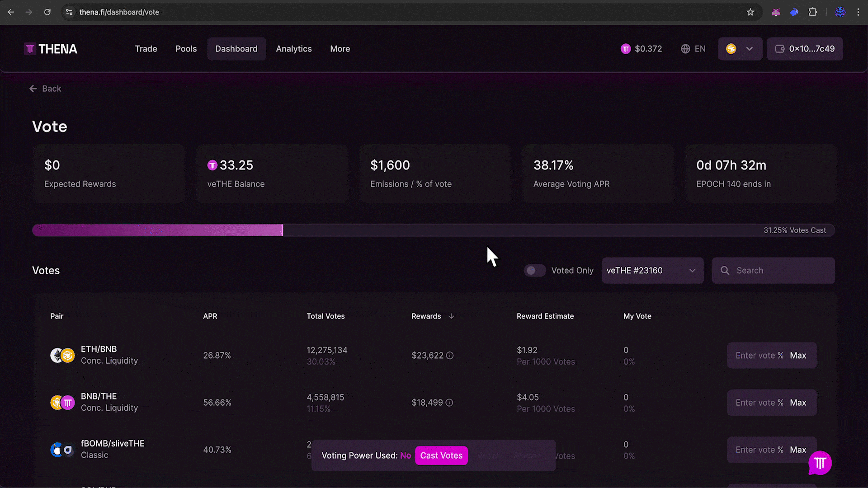Click the EPOCH 140 countdown card

[761, 174]
